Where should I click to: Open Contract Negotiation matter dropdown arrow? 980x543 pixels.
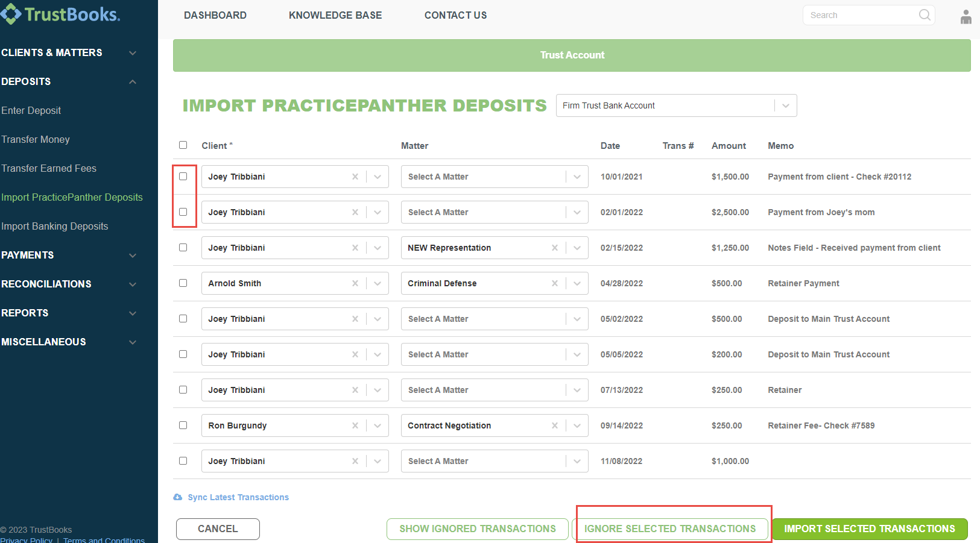point(577,425)
